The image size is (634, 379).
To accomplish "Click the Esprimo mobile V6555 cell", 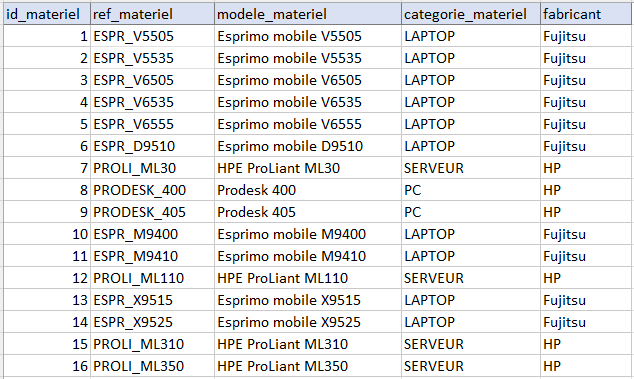I will tap(308, 124).
